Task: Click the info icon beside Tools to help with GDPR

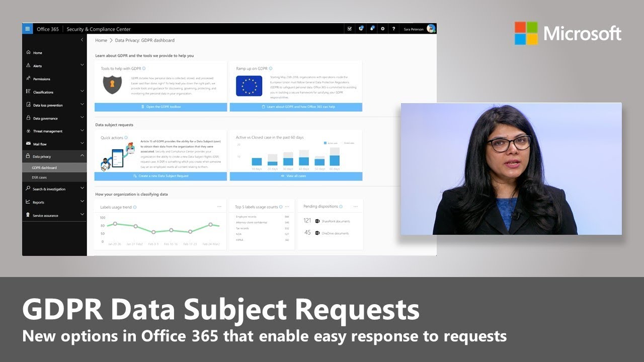Action: pos(144,68)
